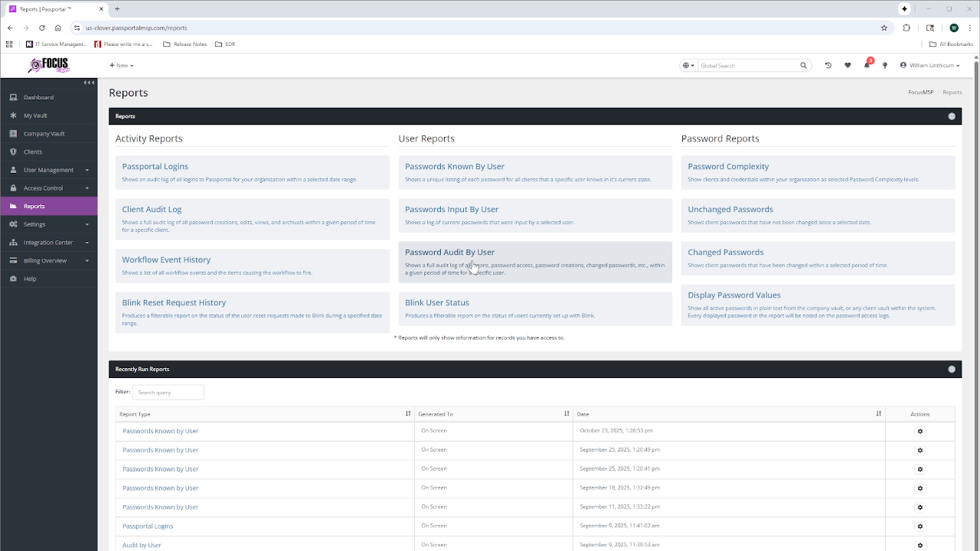Open browser extensions puzzle icon
The image size is (980, 551).
coord(906,28)
